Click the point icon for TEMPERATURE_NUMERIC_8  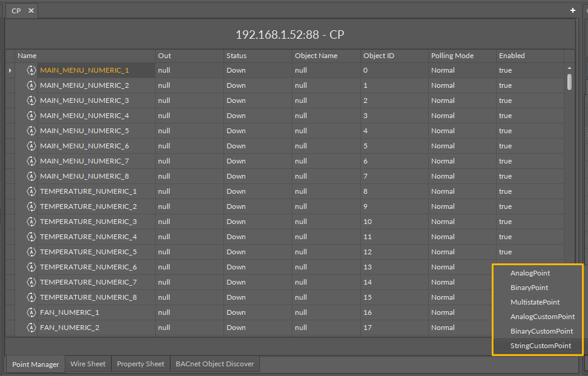(31, 297)
